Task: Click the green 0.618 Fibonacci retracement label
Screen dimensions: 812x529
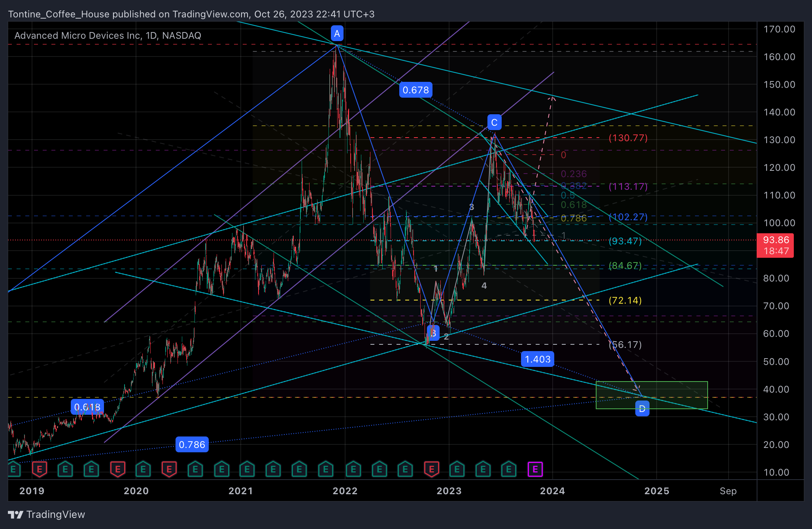Action: tap(574, 205)
